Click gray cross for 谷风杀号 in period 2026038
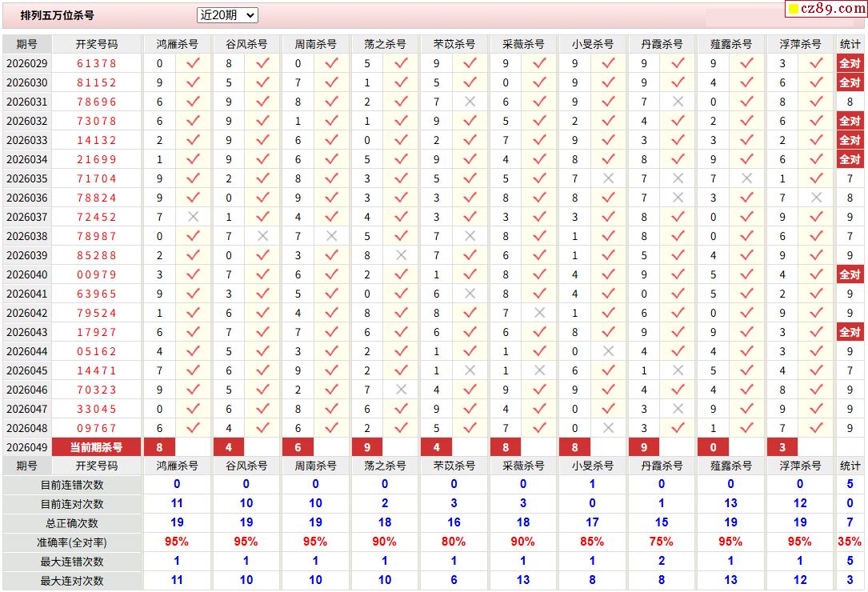The width and height of the screenshot is (868, 592). pyautogui.click(x=262, y=236)
